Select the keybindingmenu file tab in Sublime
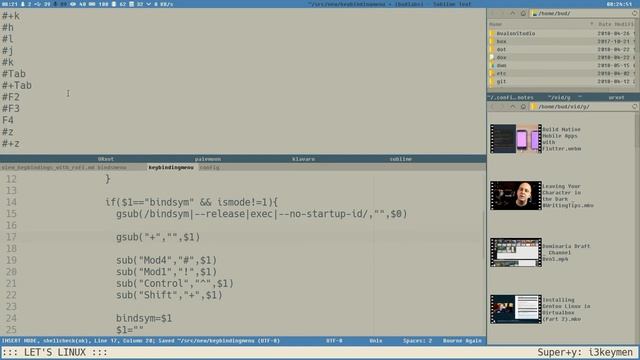 pyautogui.click(x=171, y=167)
